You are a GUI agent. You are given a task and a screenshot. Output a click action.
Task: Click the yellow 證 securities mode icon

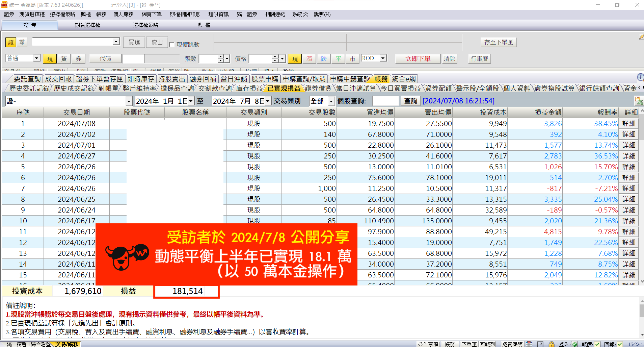coord(11,42)
